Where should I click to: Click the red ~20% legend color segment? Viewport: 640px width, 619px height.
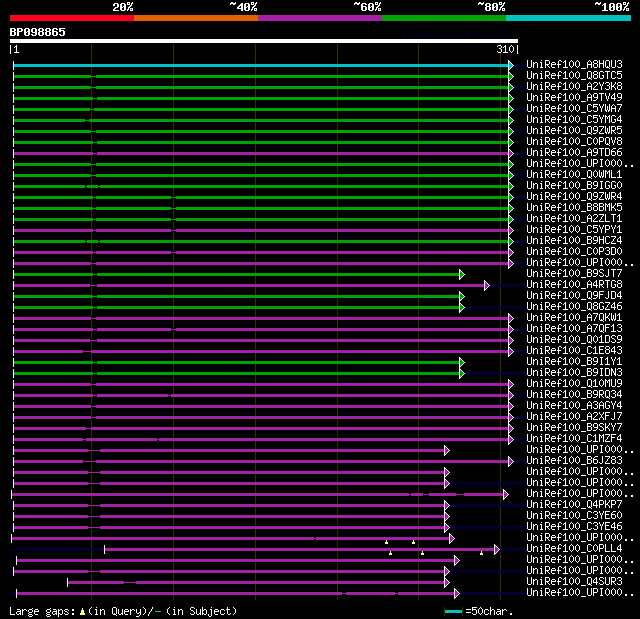(x=72, y=18)
